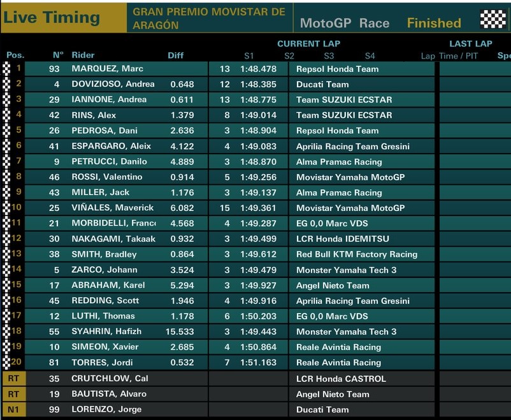Select the Race session label
The height and width of the screenshot is (420, 511).
coord(374,23)
